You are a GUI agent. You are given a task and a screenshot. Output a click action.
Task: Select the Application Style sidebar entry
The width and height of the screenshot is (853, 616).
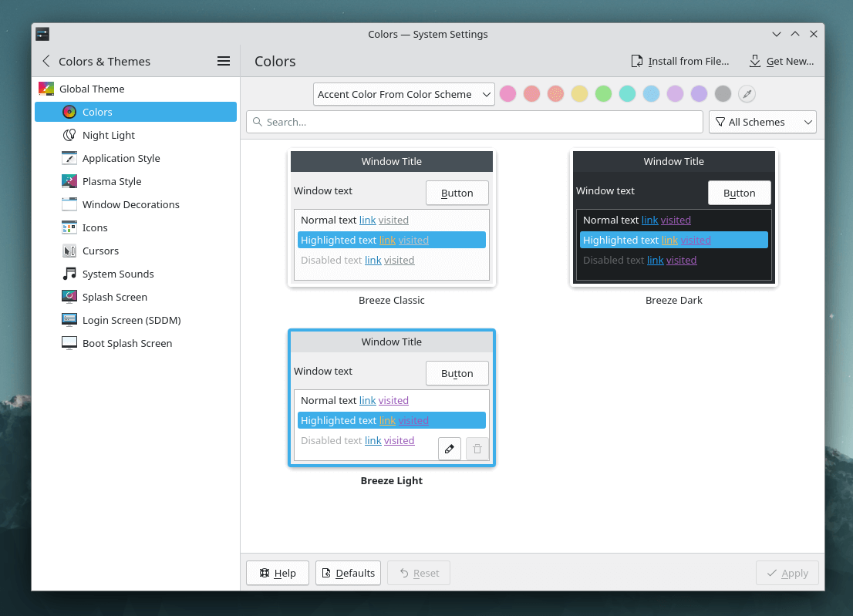coord(121,158)
